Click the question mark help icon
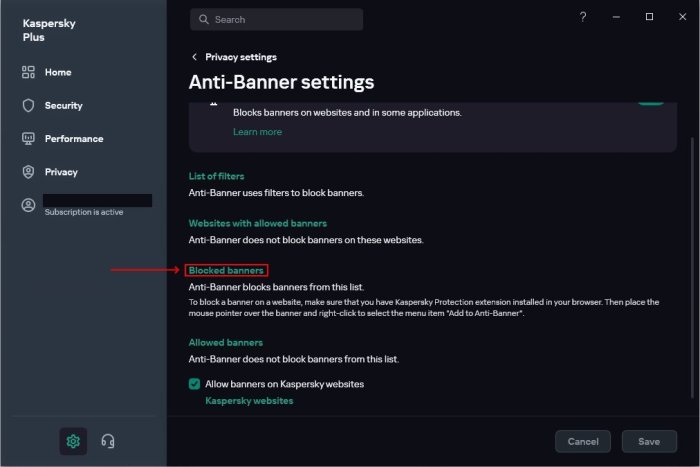The image size is (700, 467). click(x=583, y=17)
